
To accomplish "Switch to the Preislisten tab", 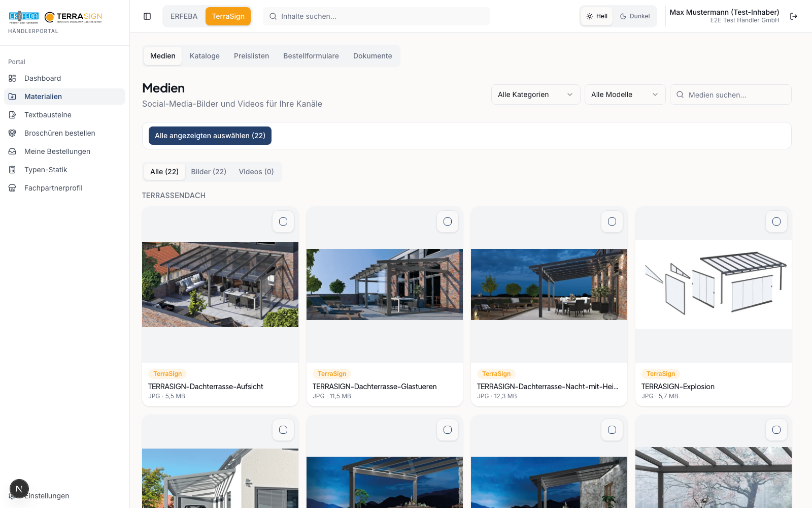I will coord(251,56).
